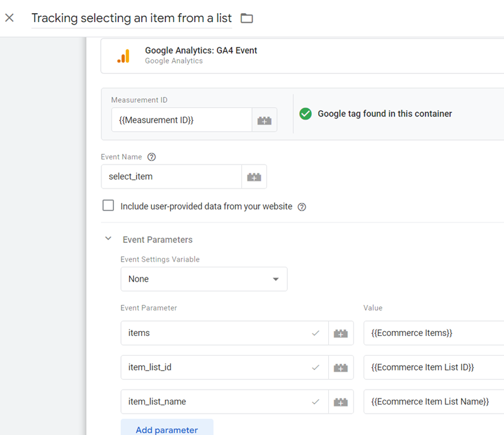Image resolution: width=504 pixels, height=435 pixels.
Task: Open variable picker next to Event Name
Action: [x=255, y=177]
